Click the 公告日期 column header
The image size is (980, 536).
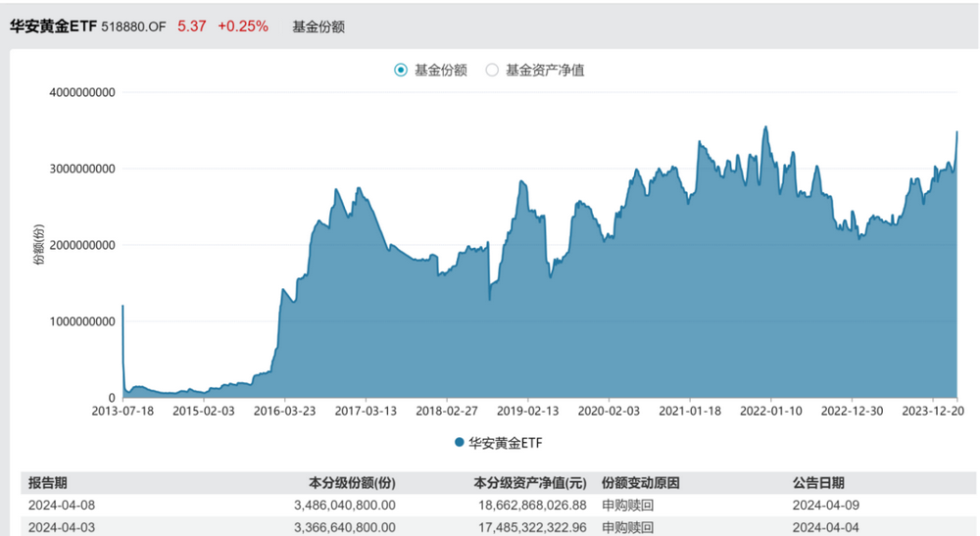coord(818,483)
